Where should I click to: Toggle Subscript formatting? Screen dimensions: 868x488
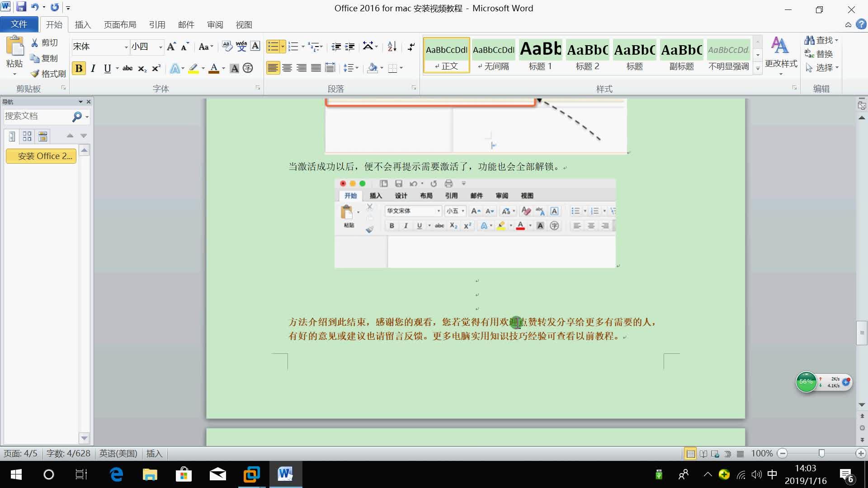[142, 68]
